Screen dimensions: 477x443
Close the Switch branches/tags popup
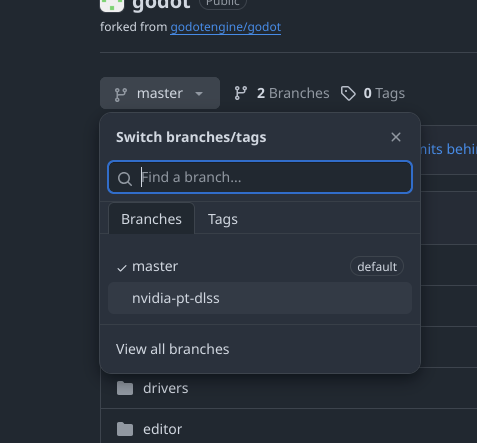(x=396, y=137)
